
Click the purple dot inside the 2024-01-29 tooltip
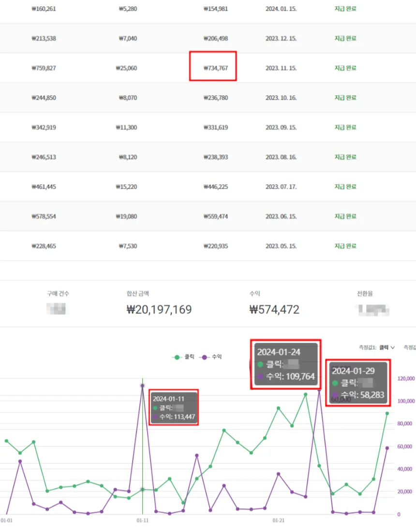click(x=335, y=395)
